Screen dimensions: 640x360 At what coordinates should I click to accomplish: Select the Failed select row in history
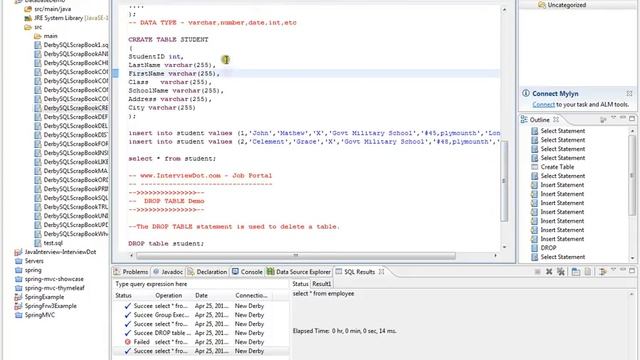(200, 342)
